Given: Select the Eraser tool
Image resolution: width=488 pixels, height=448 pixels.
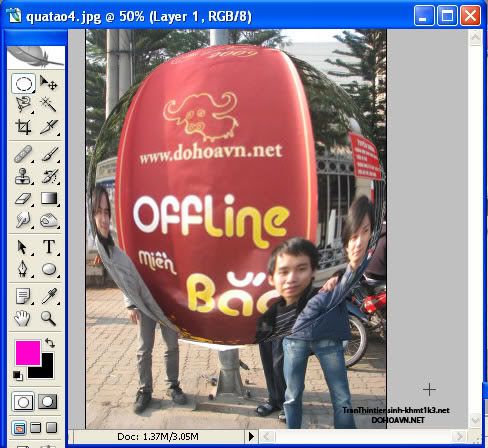Looking at the screenshot, I should click(x=23, y=198).
